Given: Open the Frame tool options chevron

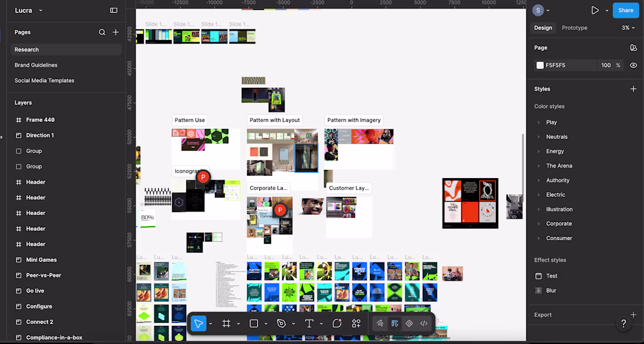Looking at the screenshot, I should coord(238,324).
